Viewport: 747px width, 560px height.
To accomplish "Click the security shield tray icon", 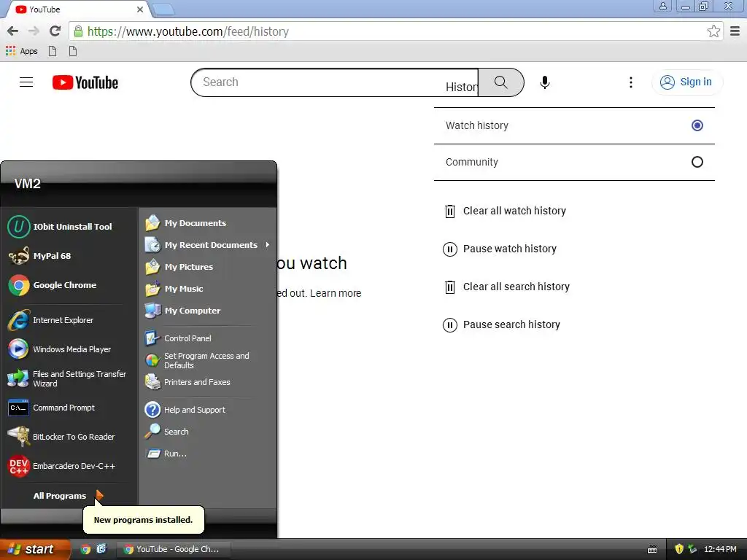I will [679, 549].
